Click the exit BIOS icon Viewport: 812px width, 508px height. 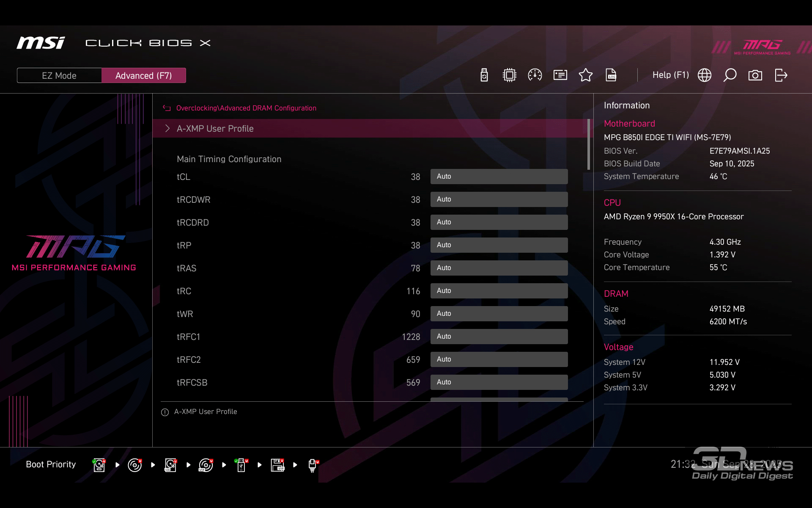pyautogui.click(x=781, y=75)
